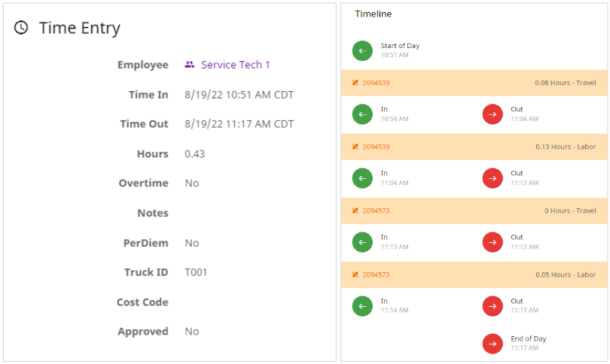Click the red Out icon above End of Day
610x364 pixels.
pos(493,306)
